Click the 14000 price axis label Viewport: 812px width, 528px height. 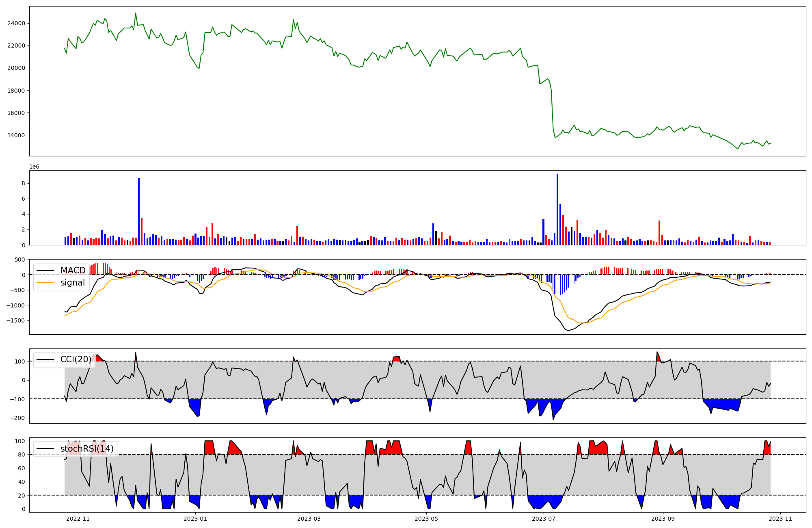coord(16,135)
